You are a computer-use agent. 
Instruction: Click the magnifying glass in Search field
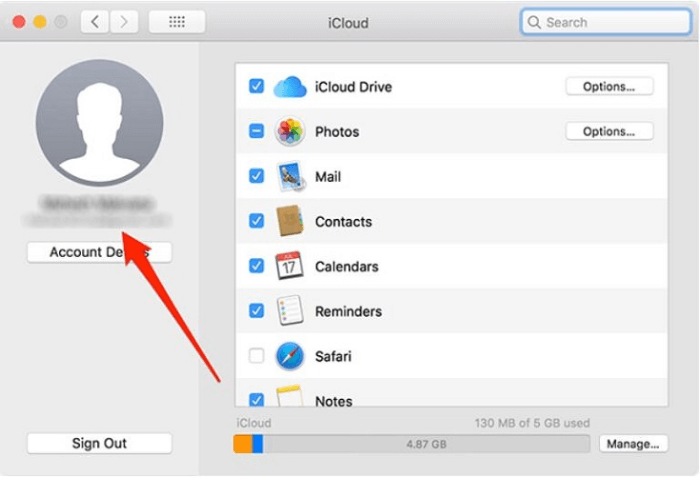(534, 22)
